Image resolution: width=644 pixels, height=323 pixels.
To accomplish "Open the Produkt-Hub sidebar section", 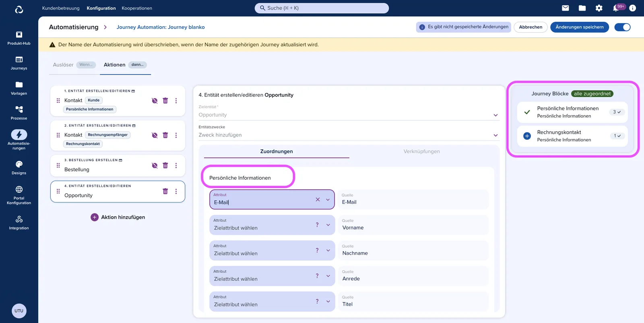I will coord(19,38).
